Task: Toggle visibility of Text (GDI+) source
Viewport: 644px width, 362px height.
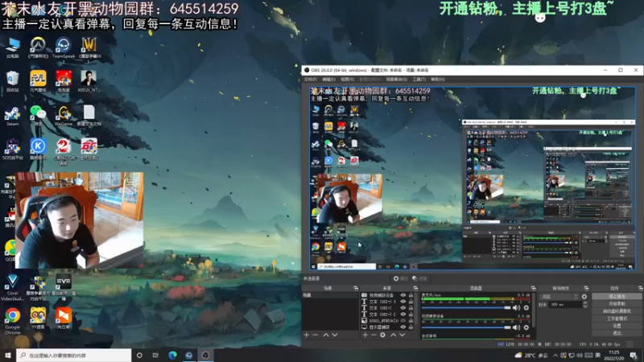Action: coord(403,308)
